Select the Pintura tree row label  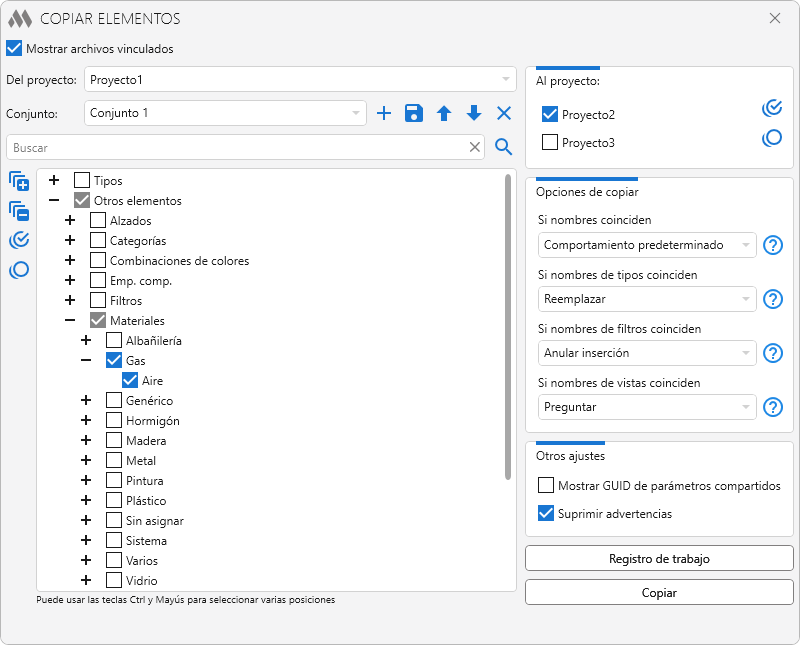pos(144,481)
